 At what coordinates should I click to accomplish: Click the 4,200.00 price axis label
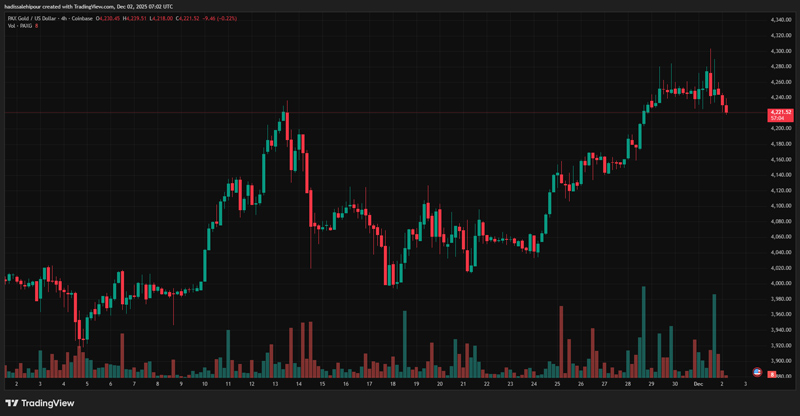[780, 128]
